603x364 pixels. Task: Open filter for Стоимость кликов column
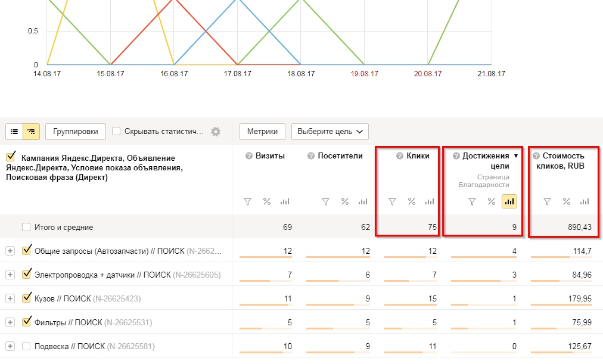(547, 202)
